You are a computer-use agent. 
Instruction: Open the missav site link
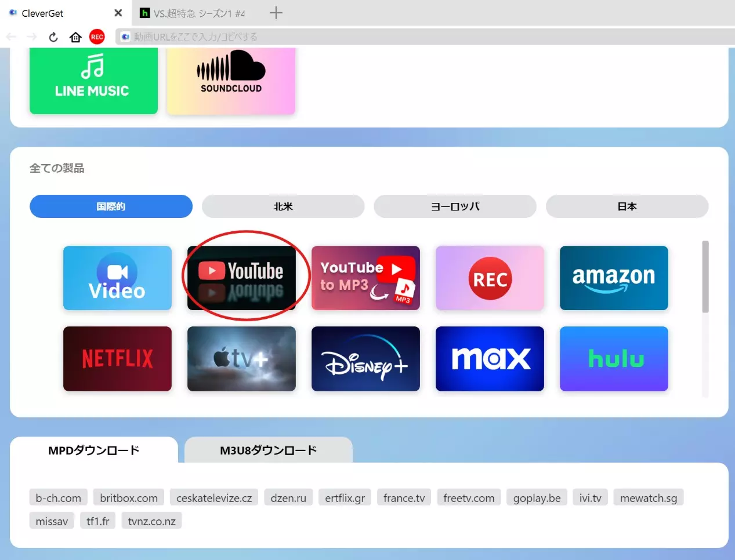pyautogui.click(x=52, y=521)
